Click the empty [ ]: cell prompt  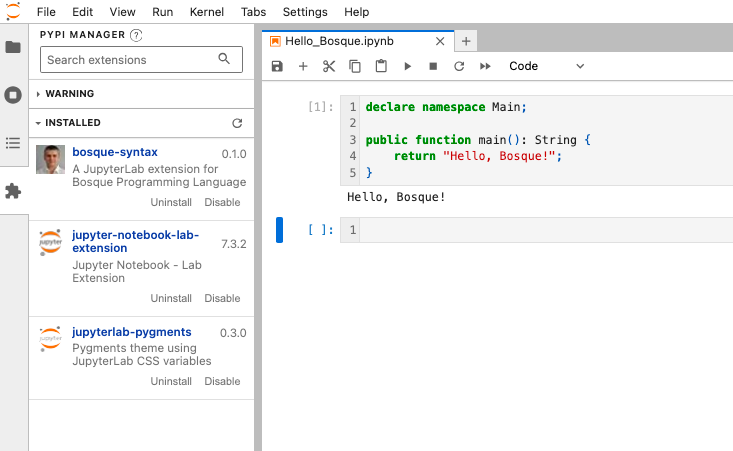[x=321, y=230]
